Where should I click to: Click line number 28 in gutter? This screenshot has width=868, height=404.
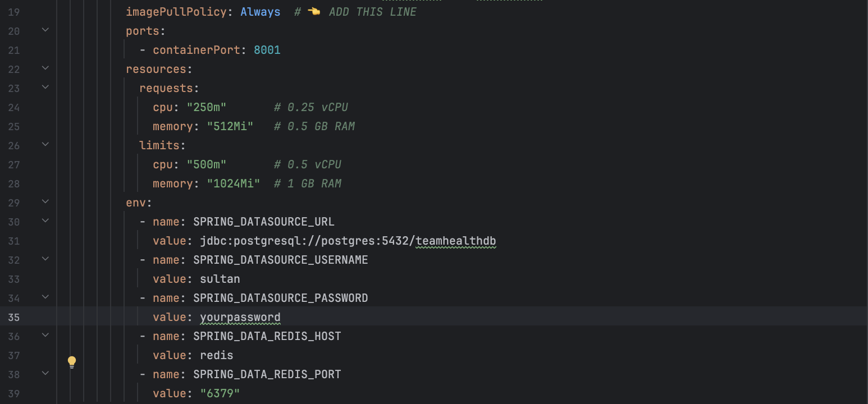(14, 184)
